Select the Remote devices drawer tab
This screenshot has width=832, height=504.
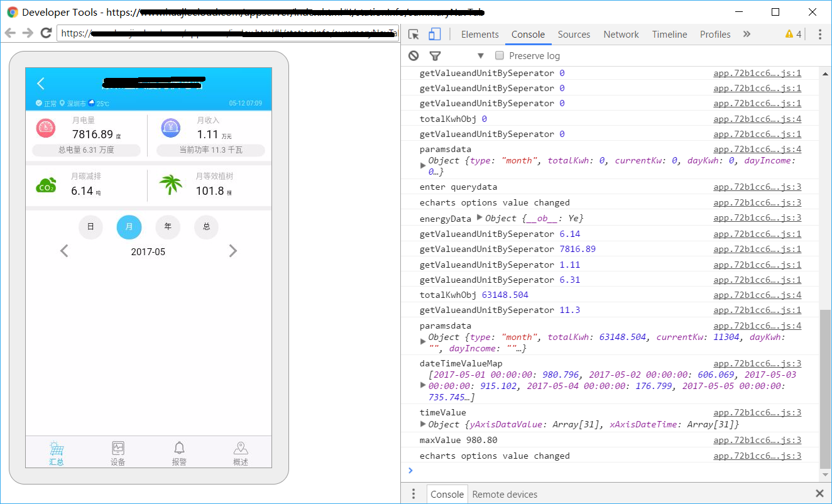click(x=505, y=494)
